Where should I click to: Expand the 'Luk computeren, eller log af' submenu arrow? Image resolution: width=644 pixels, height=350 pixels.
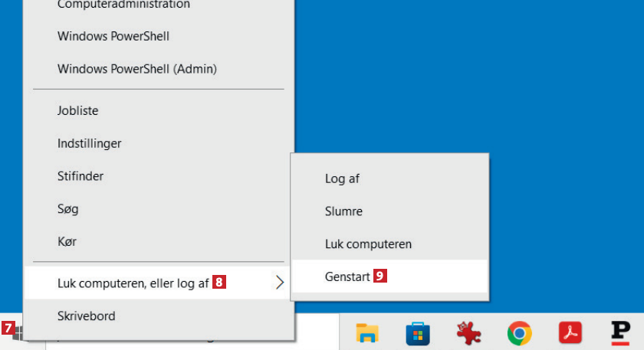279,283
